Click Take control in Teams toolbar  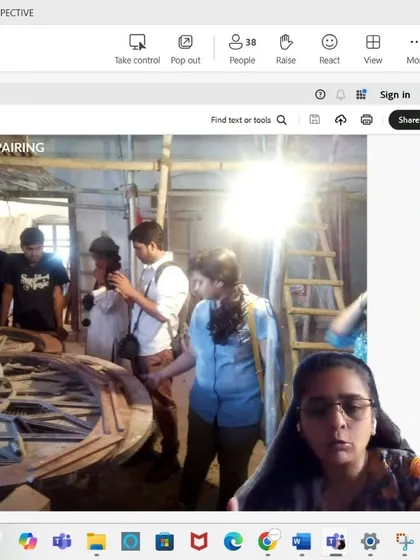(x=137, y=49)
